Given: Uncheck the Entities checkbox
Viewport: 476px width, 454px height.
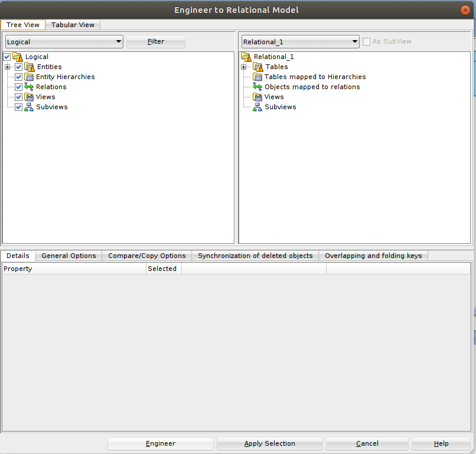Looking at the screenshot, I should click(18, 67).
